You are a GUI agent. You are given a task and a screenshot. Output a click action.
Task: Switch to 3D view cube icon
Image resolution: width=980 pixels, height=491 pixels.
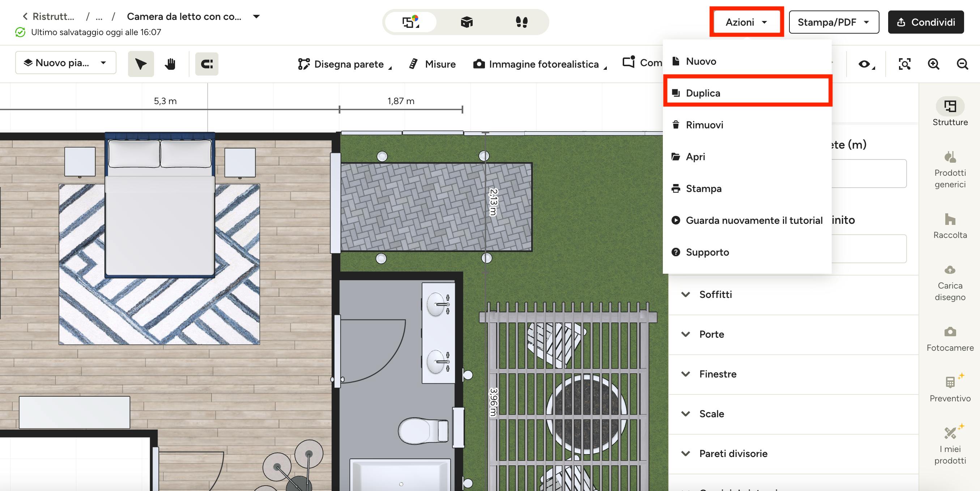coord(466,22)
